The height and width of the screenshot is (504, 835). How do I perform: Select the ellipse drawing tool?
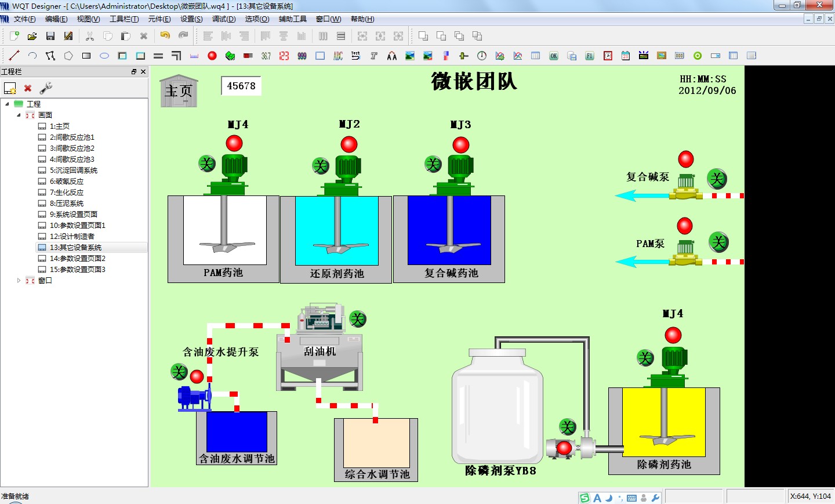point(104,56)
